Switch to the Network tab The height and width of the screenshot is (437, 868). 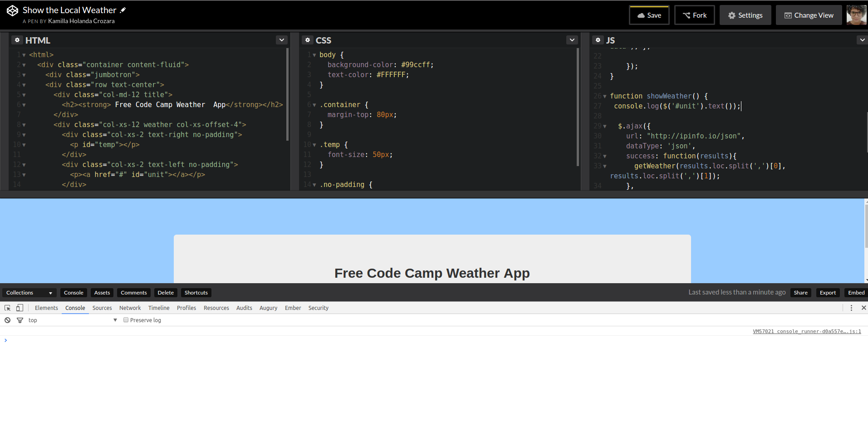tap(130, 308)
